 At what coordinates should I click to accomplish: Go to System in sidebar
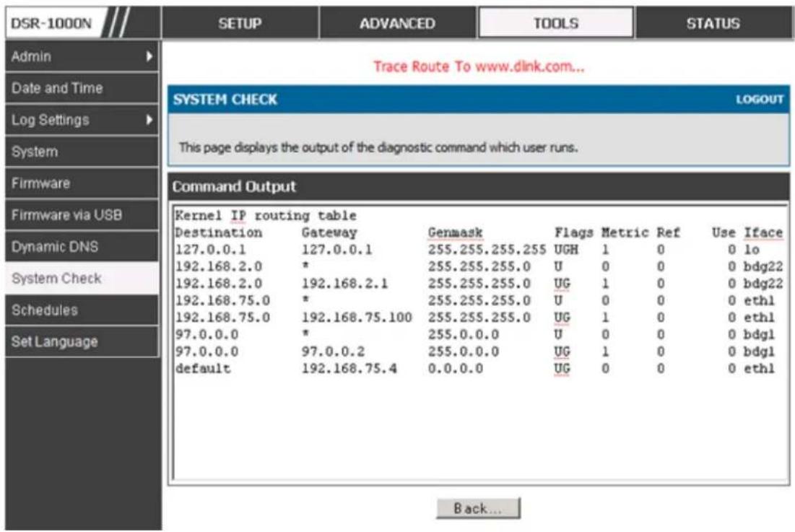click(82, 152)
